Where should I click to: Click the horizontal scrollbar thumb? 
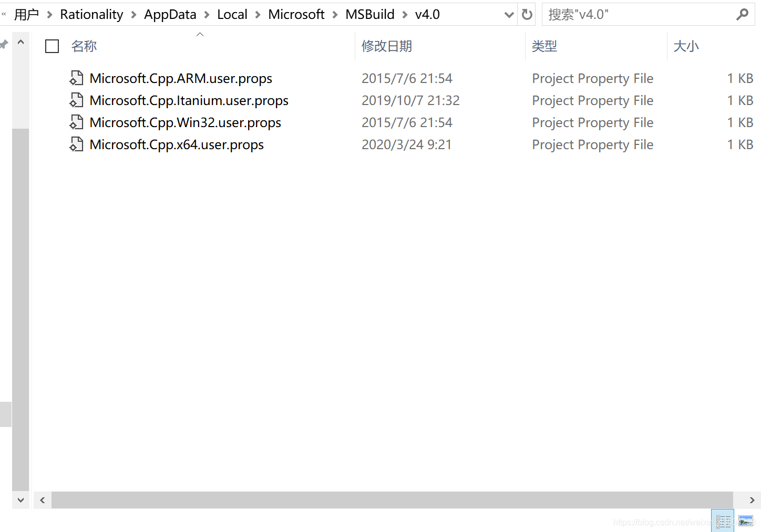click(392, 500)
